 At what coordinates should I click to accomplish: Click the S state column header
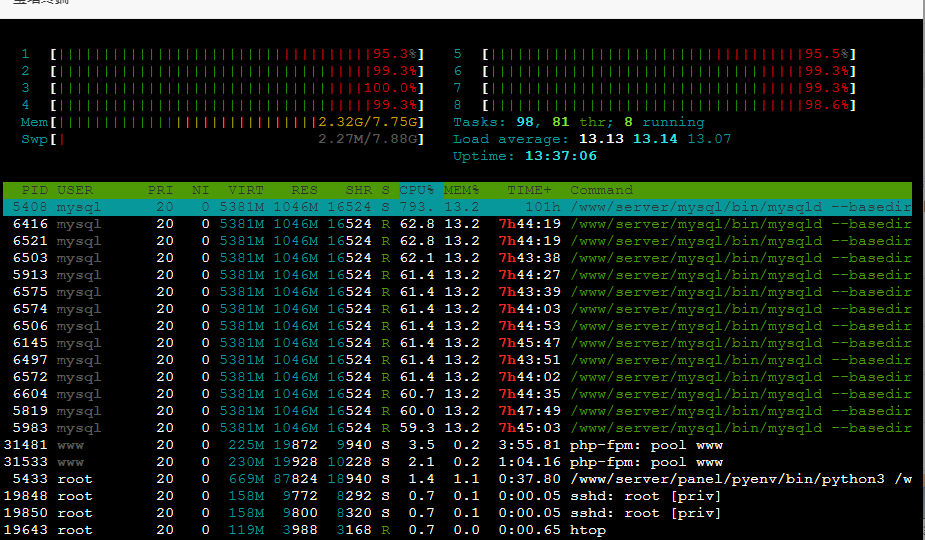385,190
